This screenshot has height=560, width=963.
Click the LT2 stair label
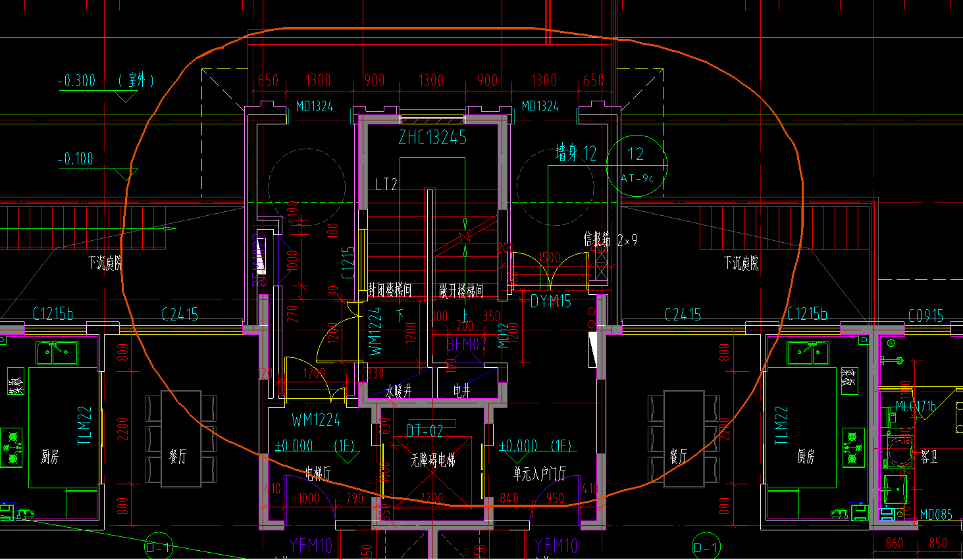point(386,184)
